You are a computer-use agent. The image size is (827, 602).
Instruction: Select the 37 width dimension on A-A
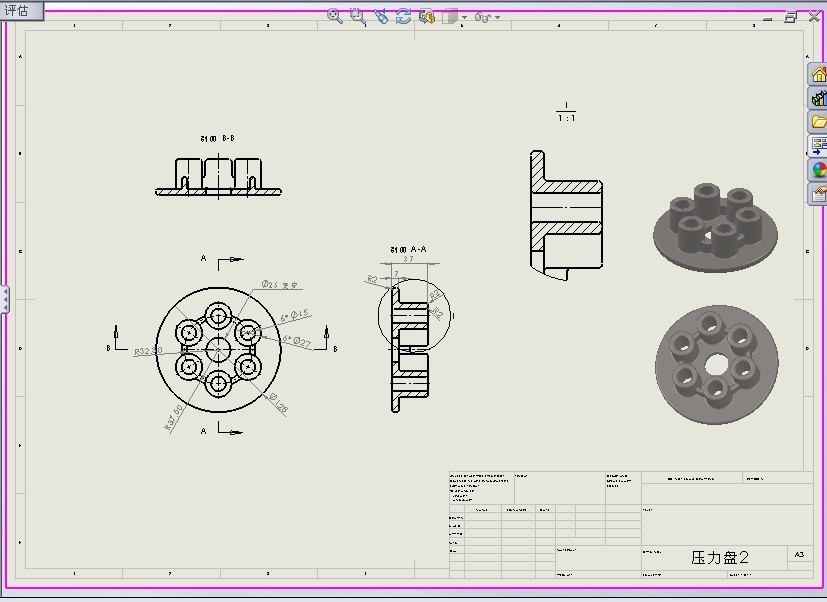tap(408, 259)
